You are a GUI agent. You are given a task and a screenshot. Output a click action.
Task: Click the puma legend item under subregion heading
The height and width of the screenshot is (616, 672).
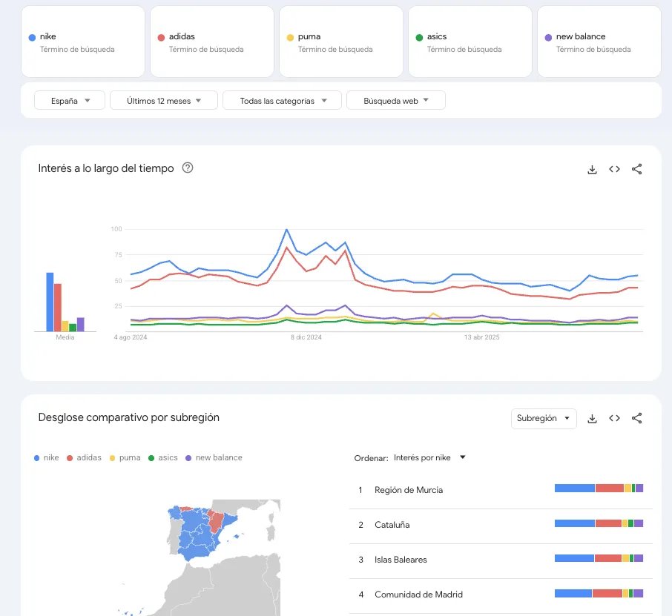pos(125,457)
